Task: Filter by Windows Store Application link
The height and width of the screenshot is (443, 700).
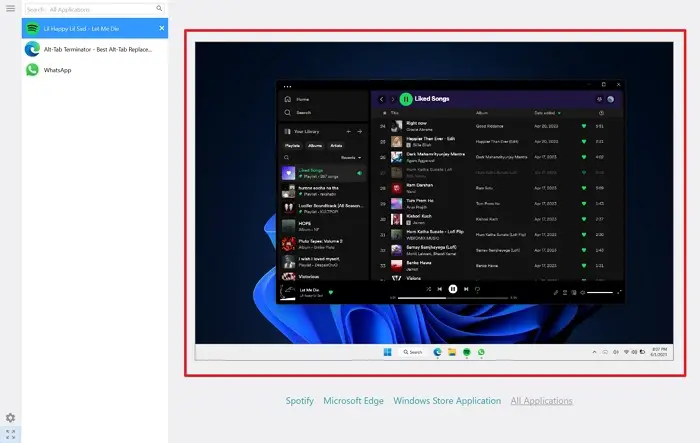Action: point(447,401)
